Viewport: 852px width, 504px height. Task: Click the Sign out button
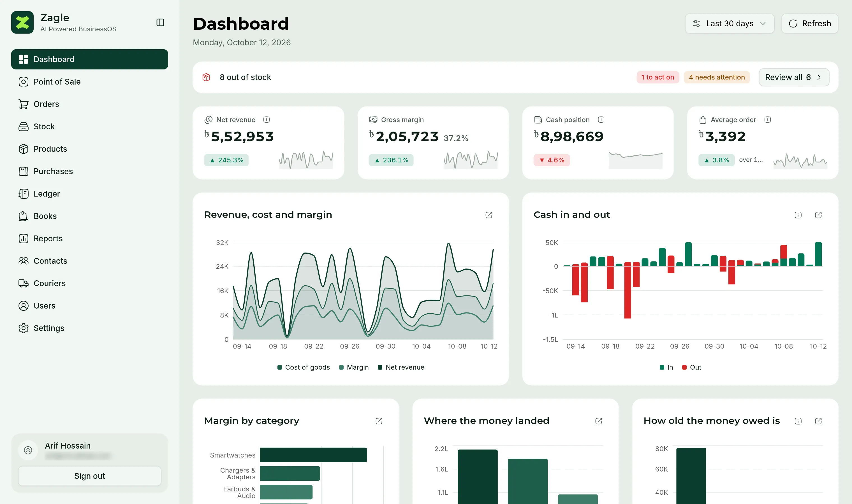[x=89, y=476]
